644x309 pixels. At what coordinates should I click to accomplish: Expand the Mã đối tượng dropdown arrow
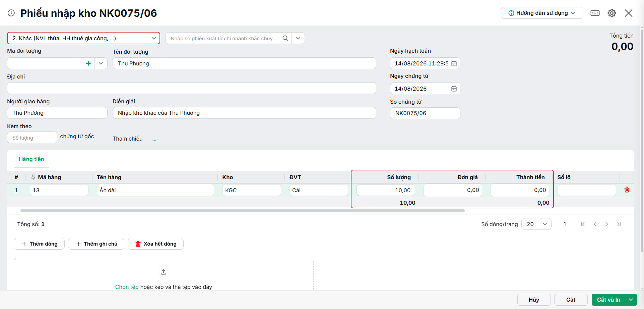(x=101, y=63)
